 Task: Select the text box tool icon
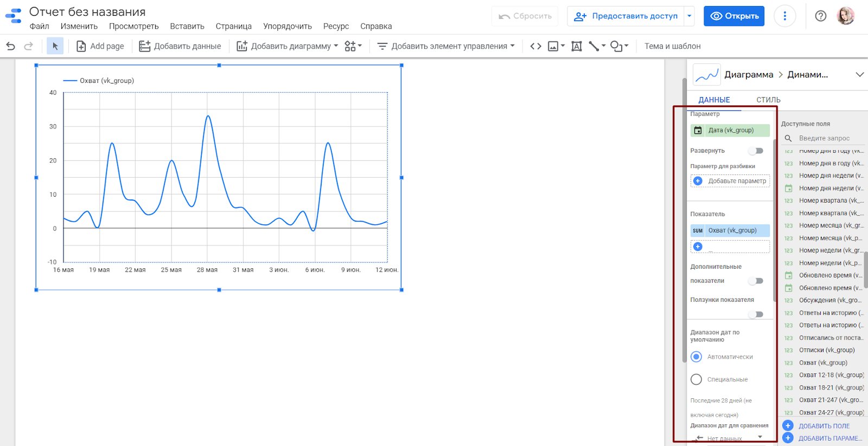(x=577, y=46)
